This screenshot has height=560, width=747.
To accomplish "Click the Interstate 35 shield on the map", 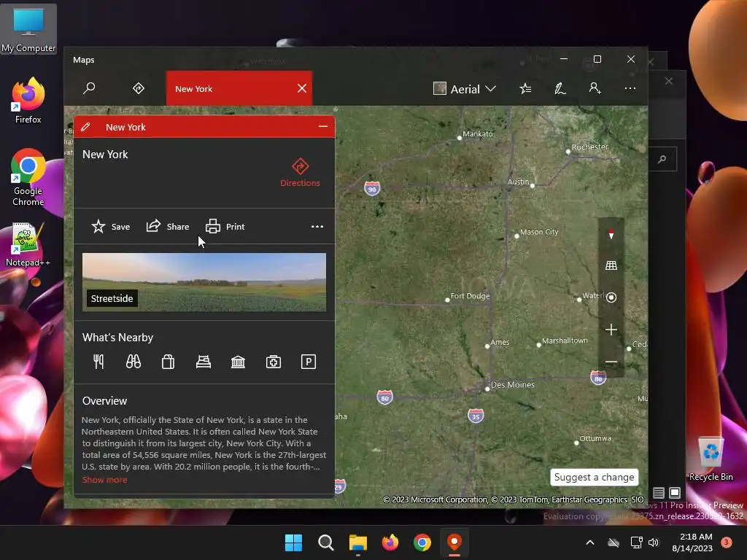I will coord(476,416).
